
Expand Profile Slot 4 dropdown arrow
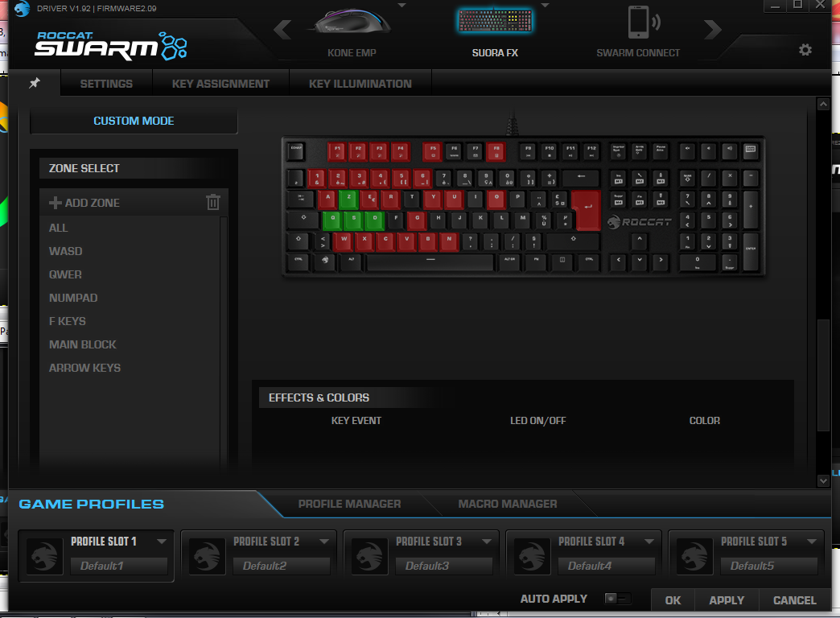pyautogui.click(x=649, y=542)
